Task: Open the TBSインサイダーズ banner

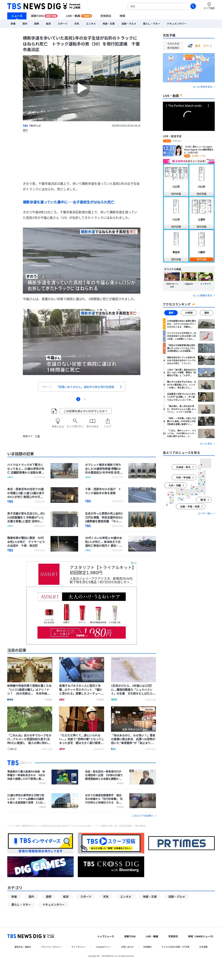Action: (40, 843)
